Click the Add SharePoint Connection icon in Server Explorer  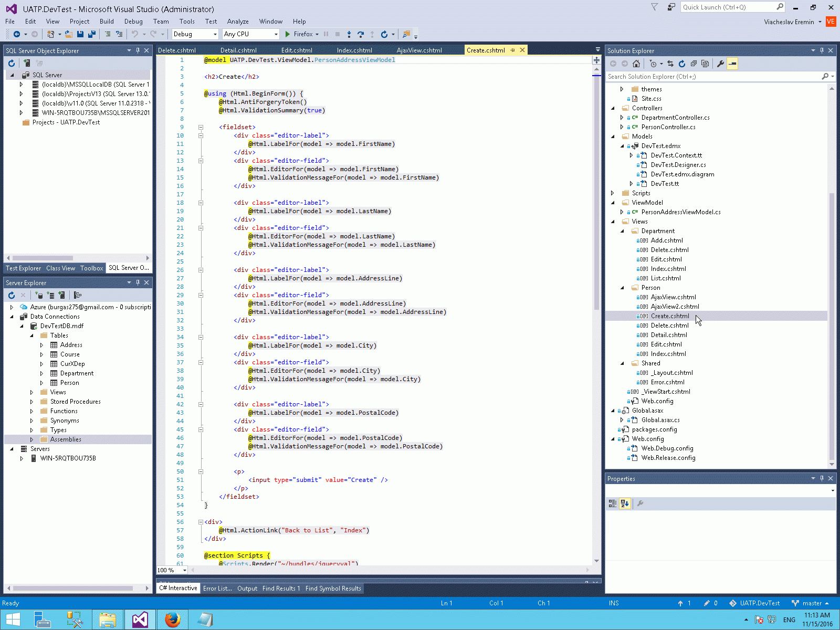pyautogui.click(x=62, y=295)
